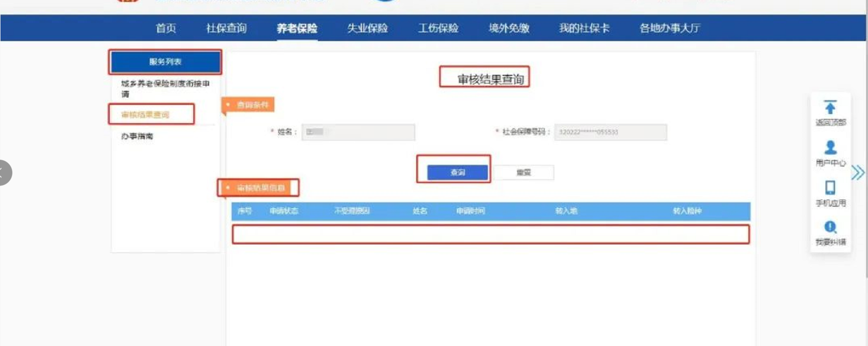Go to 失业保险 navigation item
This screenshot has height=346, width=868.
(367, 28)
